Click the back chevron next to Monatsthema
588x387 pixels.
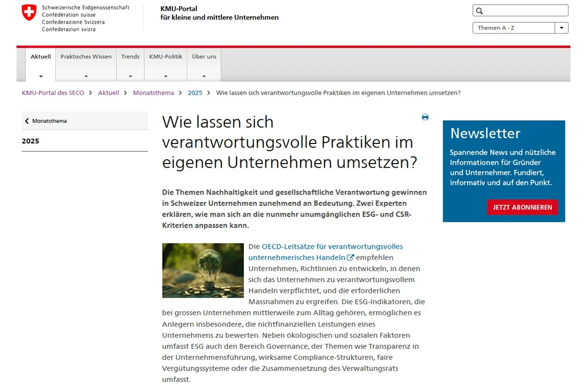point(27,121)
